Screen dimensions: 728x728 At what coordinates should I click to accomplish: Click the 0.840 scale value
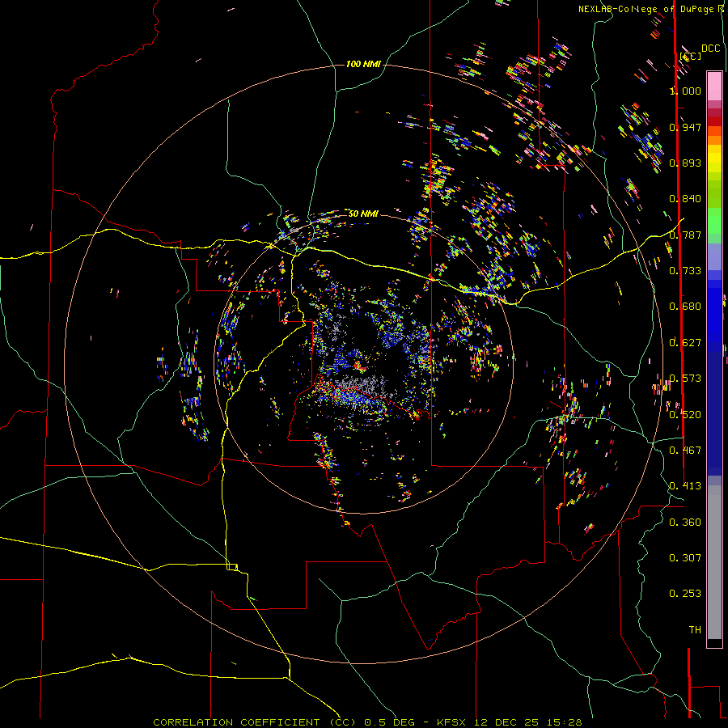click(x=685, y=198)
